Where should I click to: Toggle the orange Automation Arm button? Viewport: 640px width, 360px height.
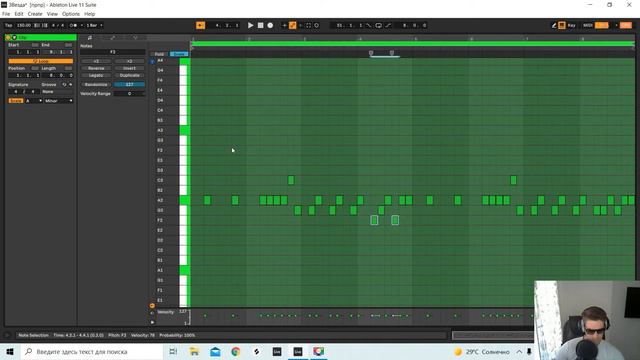293,25
